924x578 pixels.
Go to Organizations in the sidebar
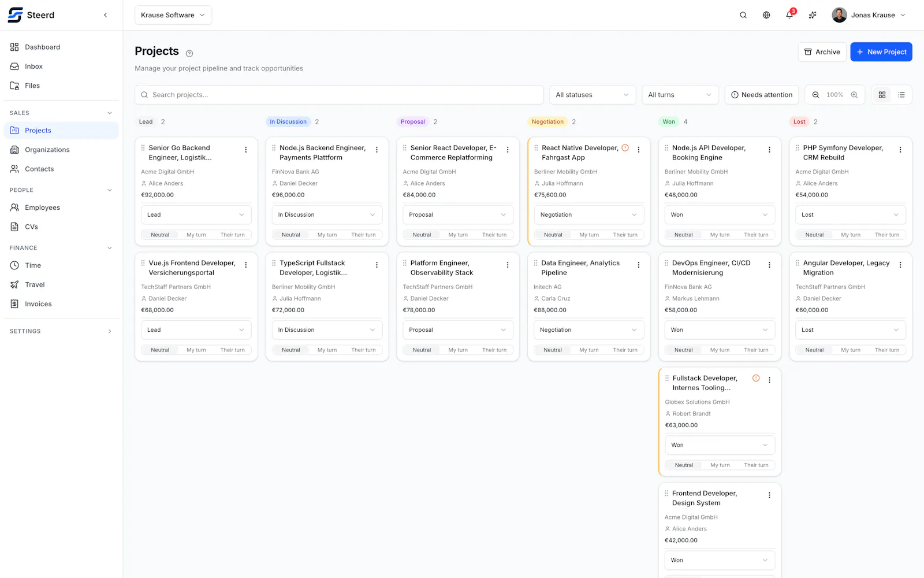tap(61, 150)
